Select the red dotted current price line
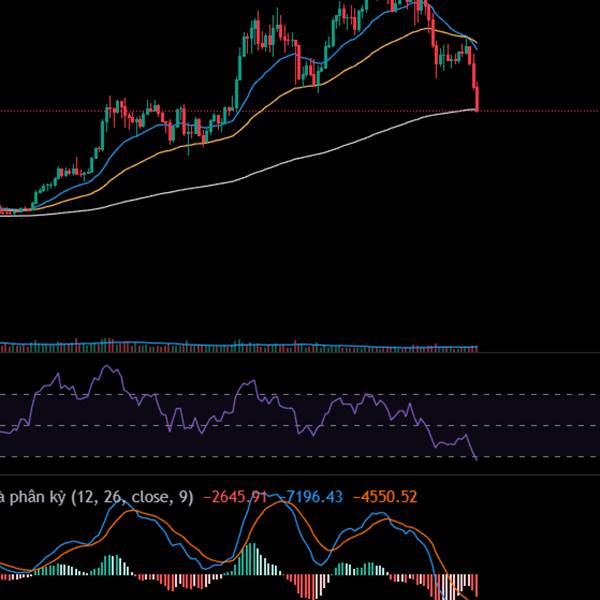Screen dimensions: 600x600 pos(300,111)
